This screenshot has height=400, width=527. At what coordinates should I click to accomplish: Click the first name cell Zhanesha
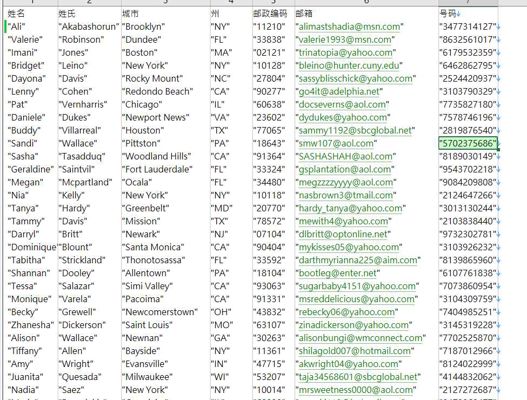pos(31,325)
